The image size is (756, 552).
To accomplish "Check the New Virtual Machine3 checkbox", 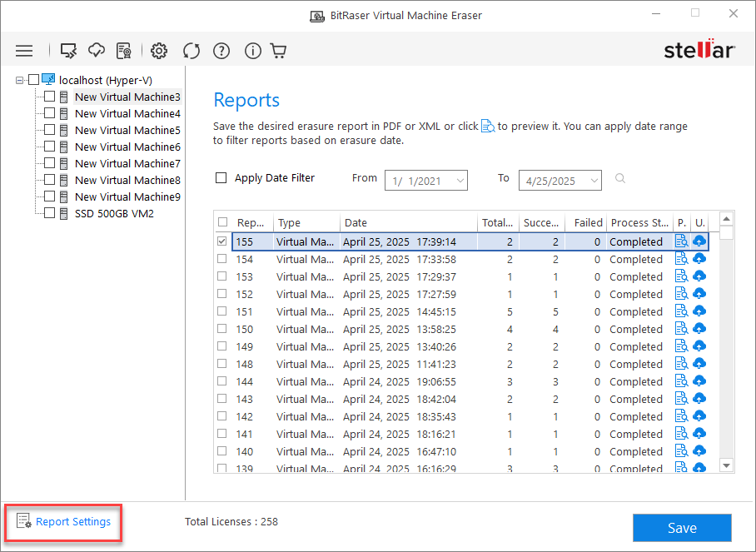I will pyautogui.click(x=49, y=97).
